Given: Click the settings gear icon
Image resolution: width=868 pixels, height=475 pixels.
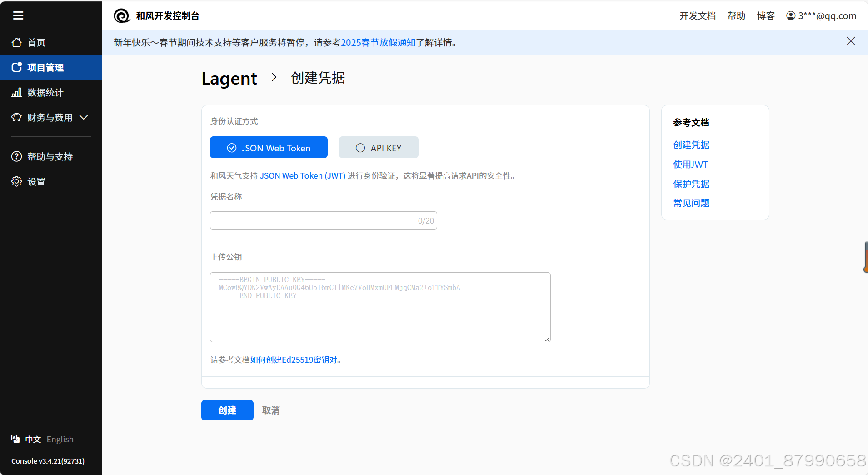Looking at the screenshot, I should pos(17,181).
